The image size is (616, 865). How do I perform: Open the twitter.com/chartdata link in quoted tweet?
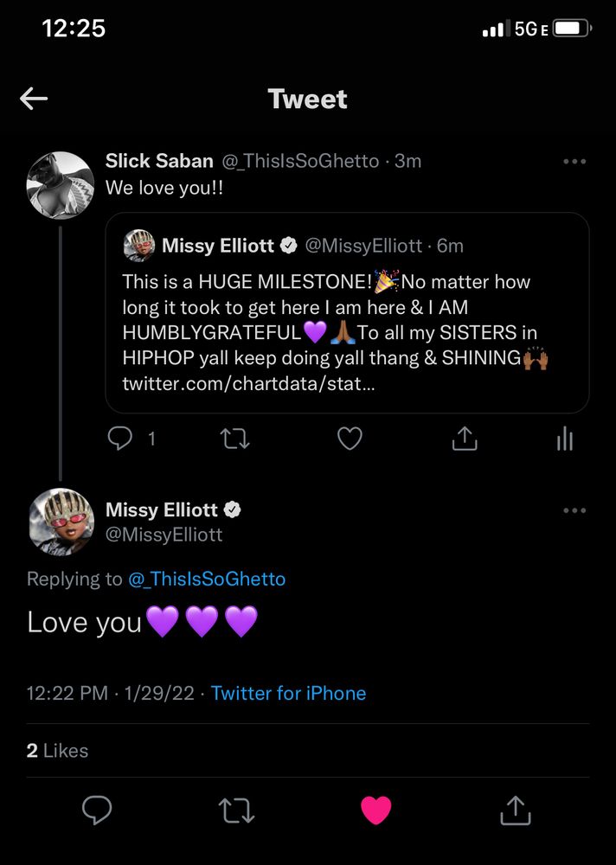[248, 383]
